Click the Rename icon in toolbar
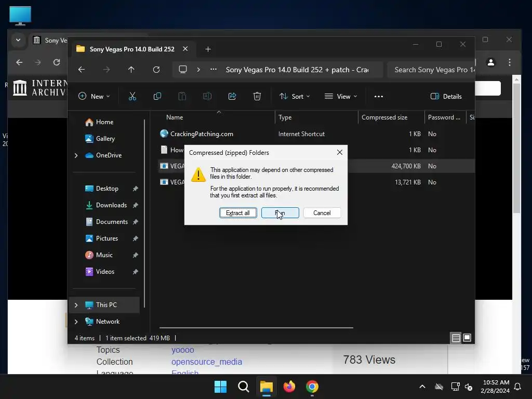This screenshot has height=399, width=532. (207, 96)
